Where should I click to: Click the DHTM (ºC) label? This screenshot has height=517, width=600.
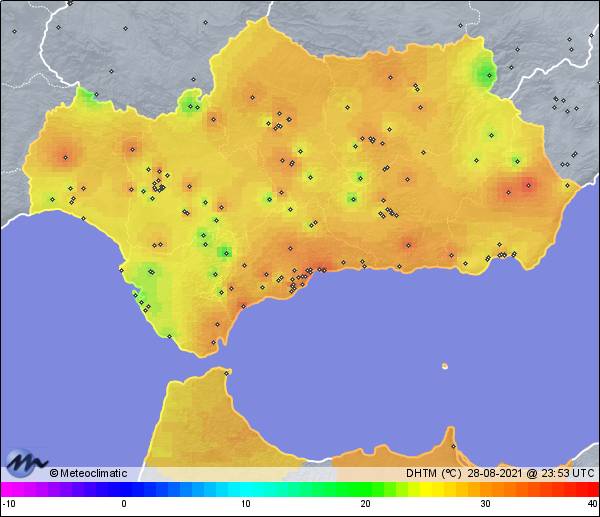434,473
